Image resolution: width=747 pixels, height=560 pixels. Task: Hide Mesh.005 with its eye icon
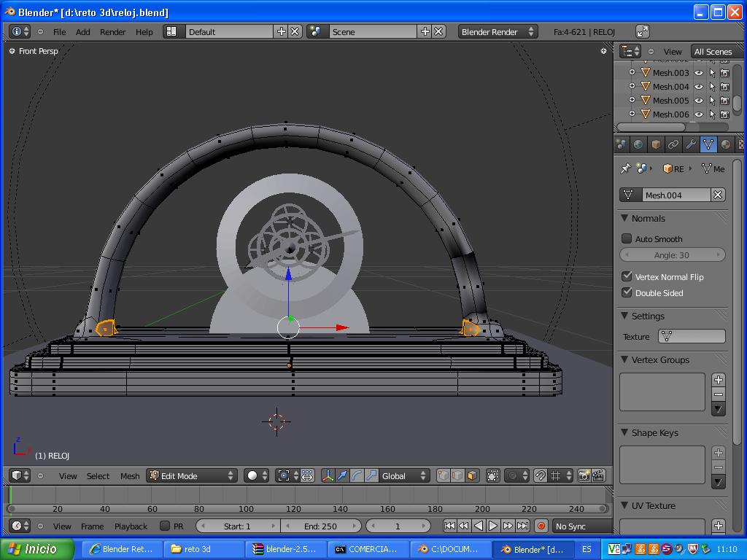699,101
